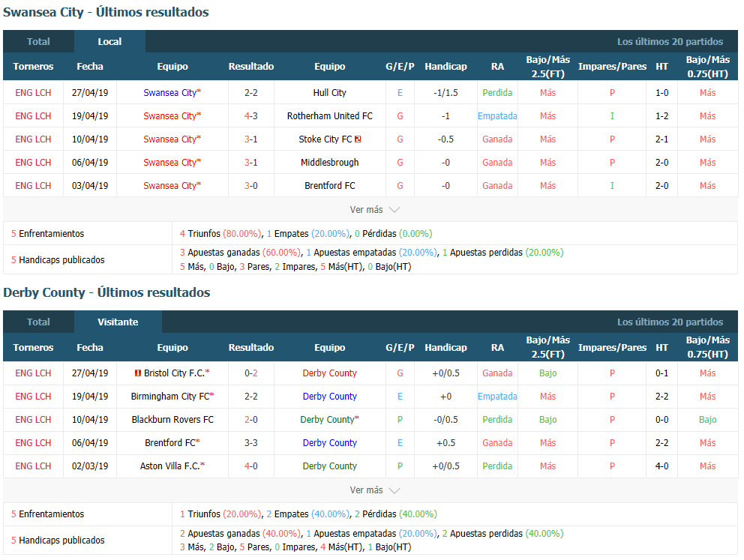The width and height of the screenshot is (744, 560).
Task: Click the Handicap column header in Swansea table
Action: (x=445, y=67)
